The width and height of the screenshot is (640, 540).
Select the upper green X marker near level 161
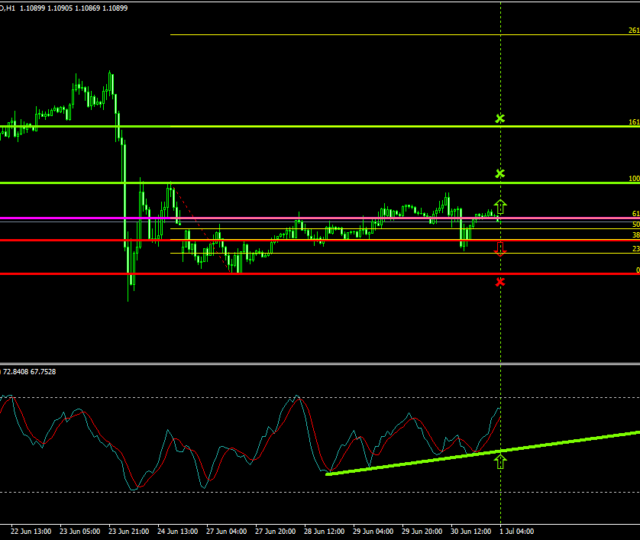(x=500, y=119)
